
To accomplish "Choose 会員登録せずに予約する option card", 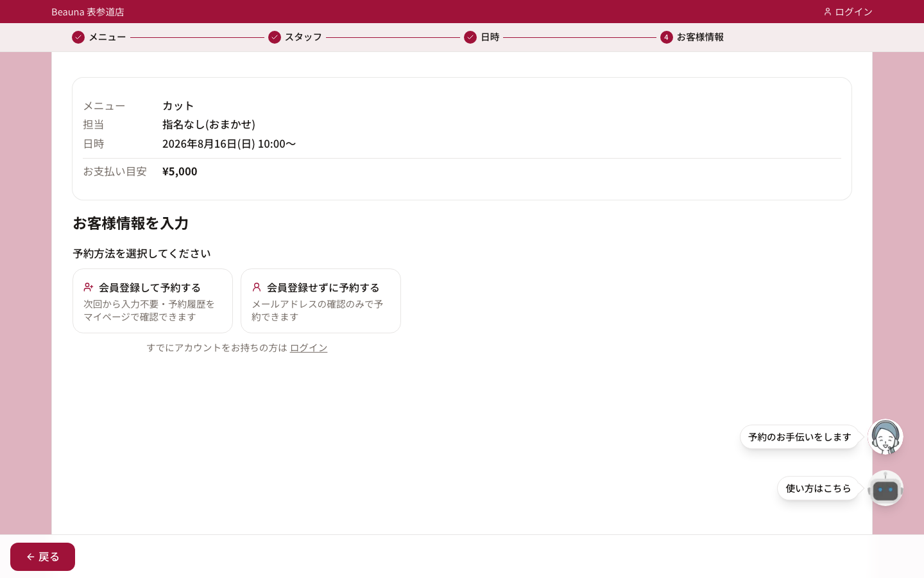I will click(x=321, y=301).
